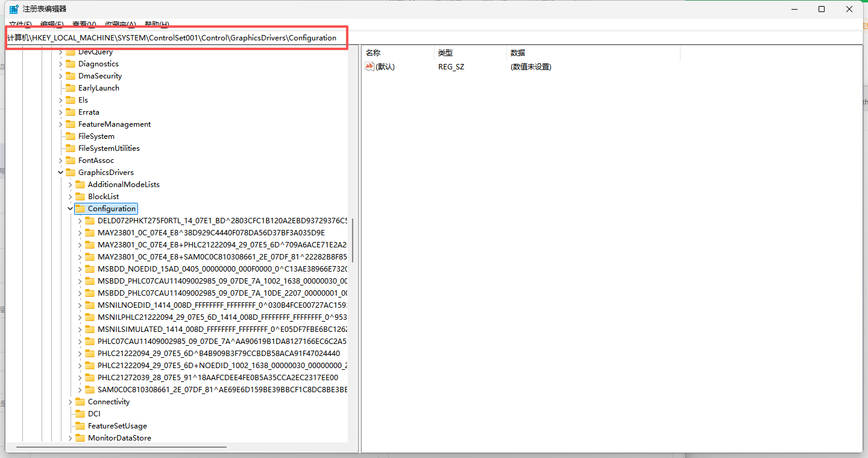This screenshot has width=868, height=458.
Task: Click the Registry Editor icon in title bar
Action: click(x=13, y=9)
